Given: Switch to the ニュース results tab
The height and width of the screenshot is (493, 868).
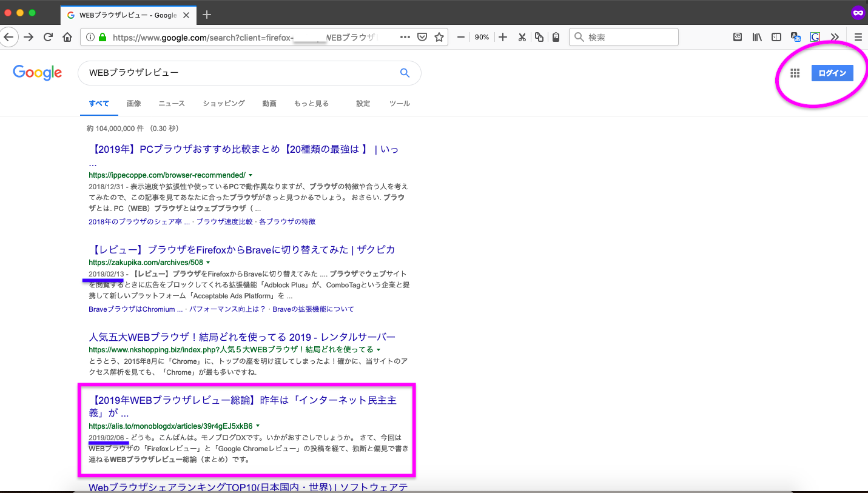Looking at the screenshot, I should tap(172, 104).
